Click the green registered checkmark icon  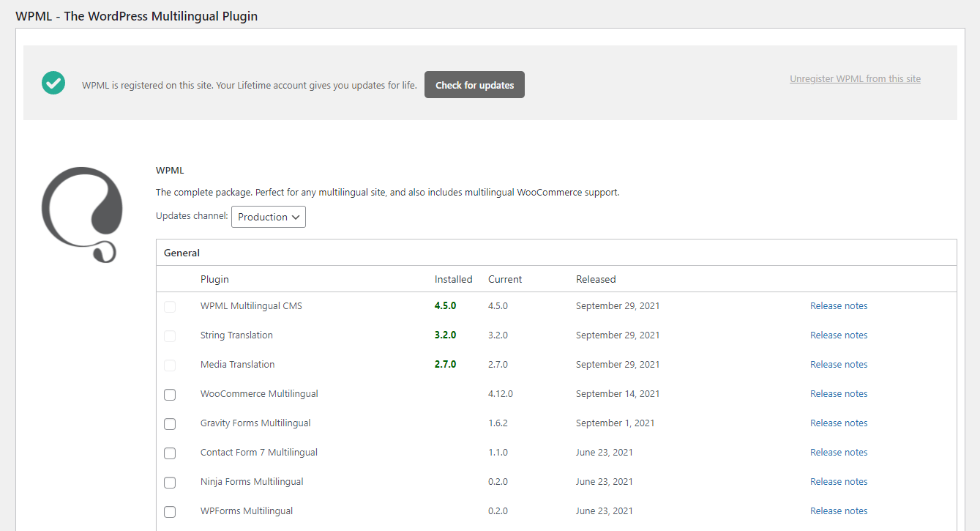point(53,83)
